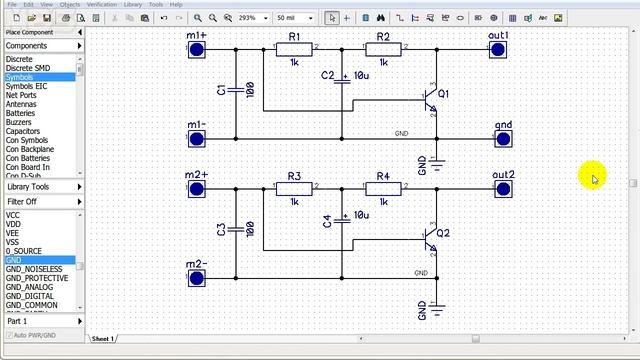Expand the Library Tools arrow
The width and height of the screenshot is (640, 360).
[80, 187]
